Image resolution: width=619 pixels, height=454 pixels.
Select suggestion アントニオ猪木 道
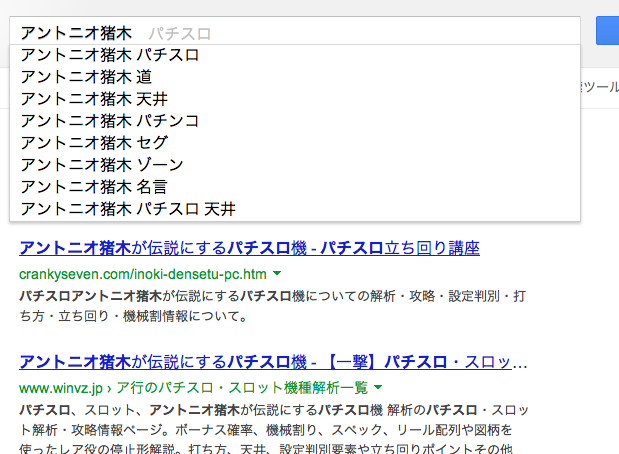(x=294, y=77)
